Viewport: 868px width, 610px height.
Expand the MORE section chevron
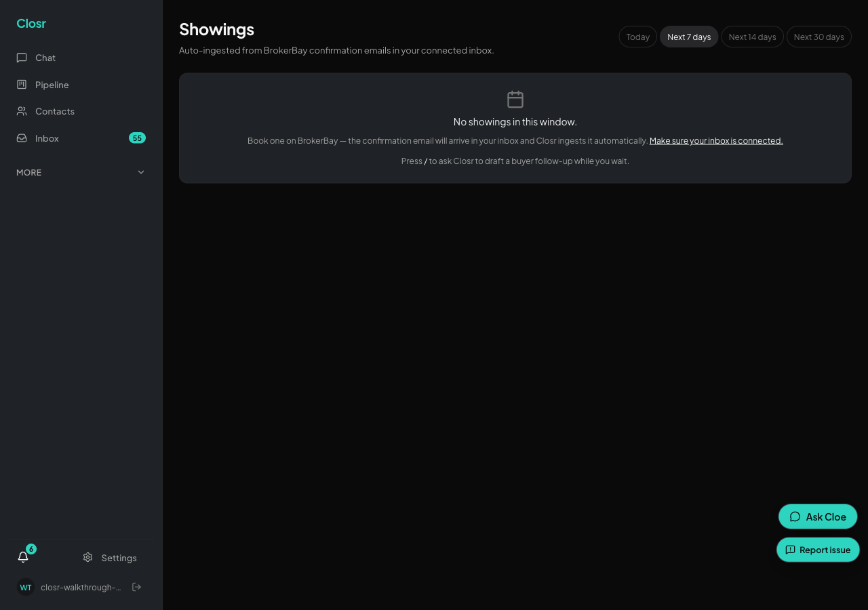tap(141, 172)
